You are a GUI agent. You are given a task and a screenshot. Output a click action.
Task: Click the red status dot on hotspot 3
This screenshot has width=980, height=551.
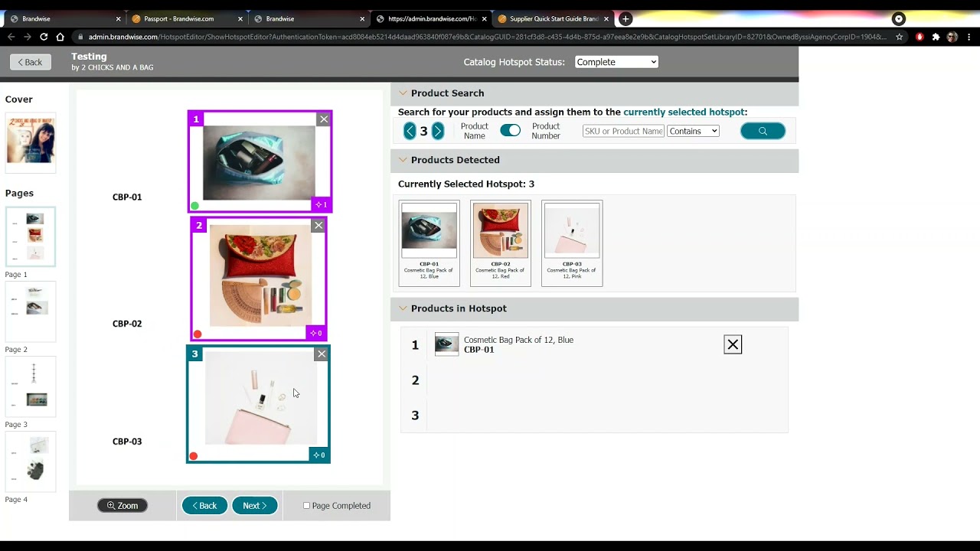194,456
